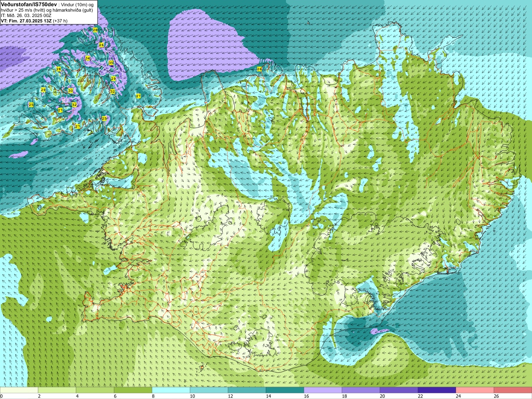Click the yellow gust label 34

[x=87, y=58]
